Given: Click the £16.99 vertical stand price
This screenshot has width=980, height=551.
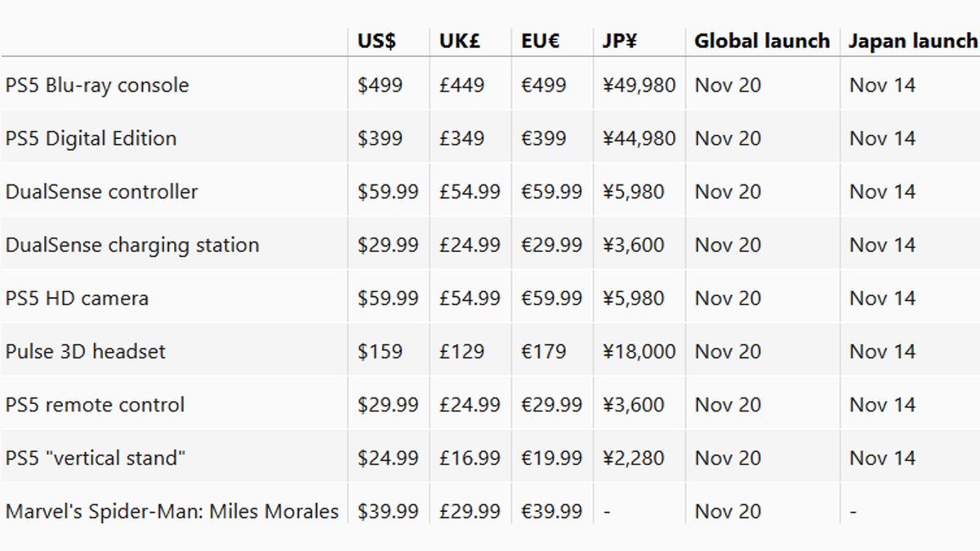Looking at the screenshot, I should [470, 458].
